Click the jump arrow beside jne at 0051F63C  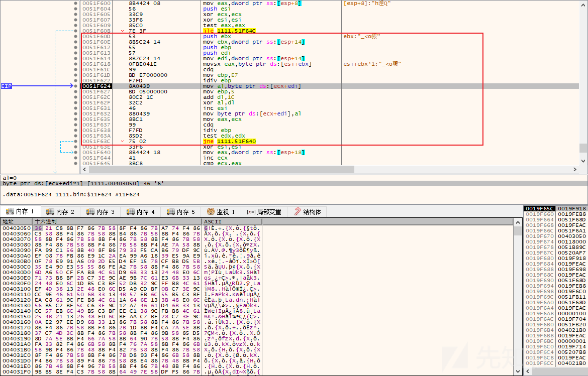point(122,141)
